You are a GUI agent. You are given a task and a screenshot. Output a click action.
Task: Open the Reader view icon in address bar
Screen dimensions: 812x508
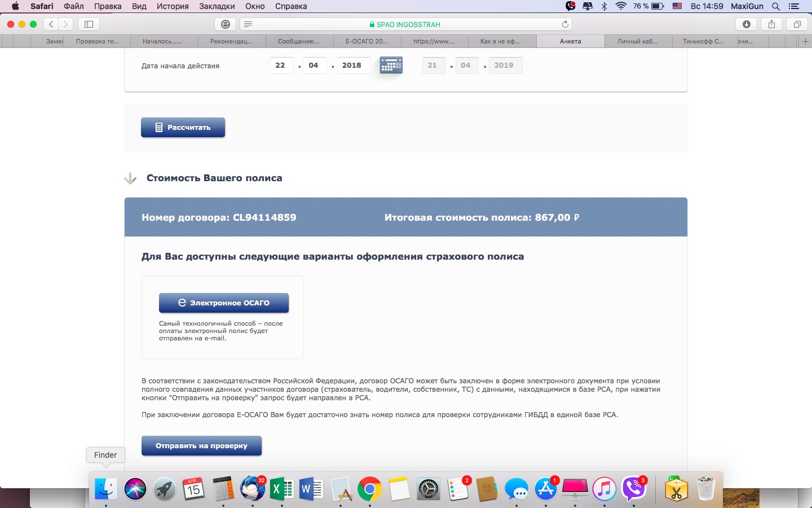(248, 24)
